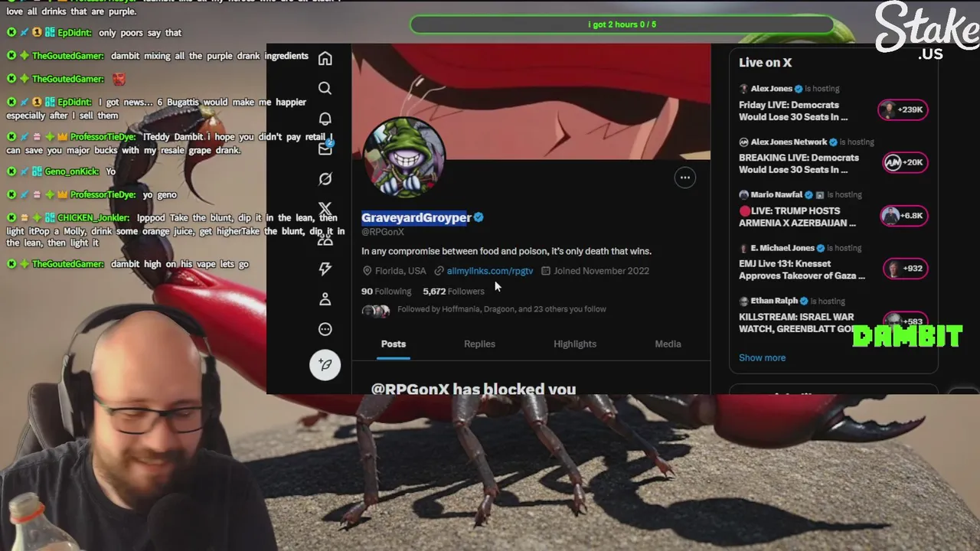Click E. Michael Jones small host avatar

[743, 248]
